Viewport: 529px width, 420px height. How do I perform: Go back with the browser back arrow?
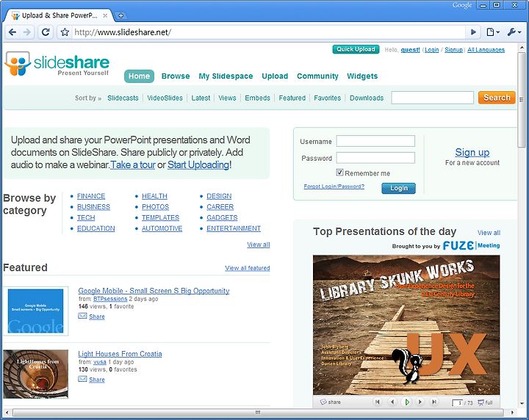point(12,32)
